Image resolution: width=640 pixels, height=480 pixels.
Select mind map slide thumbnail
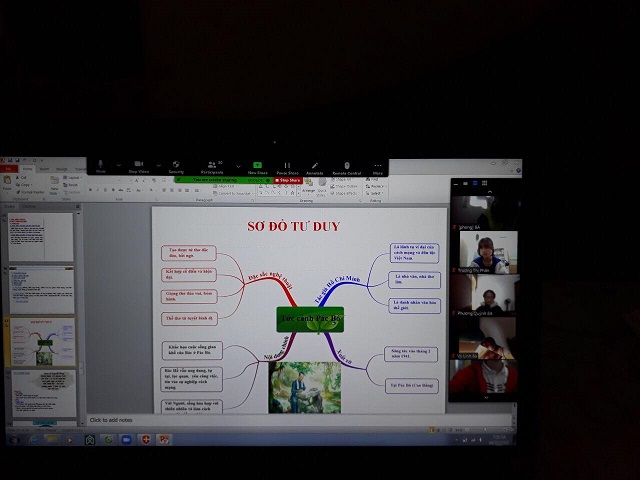tap(42, 342)
